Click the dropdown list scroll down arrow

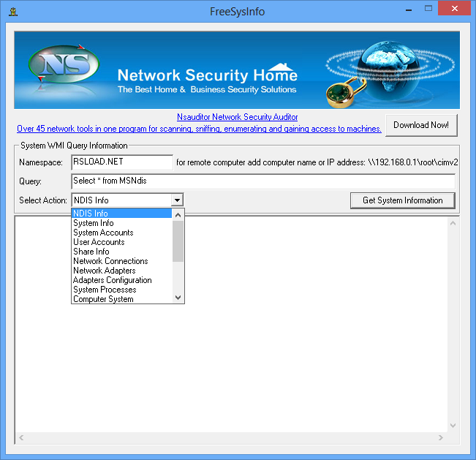tap(178, 297)
